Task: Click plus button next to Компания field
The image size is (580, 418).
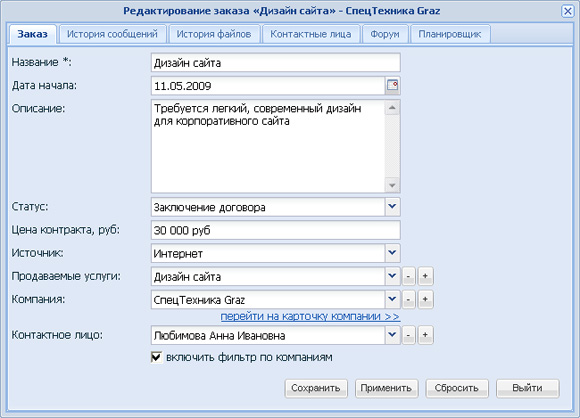Action: point(425,300)
